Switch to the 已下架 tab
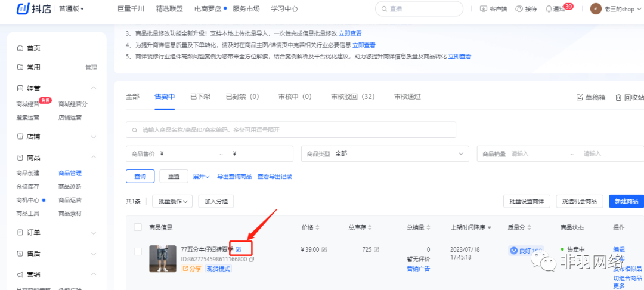The width and height of the screenshot is (644, 290). coord(200,97)
